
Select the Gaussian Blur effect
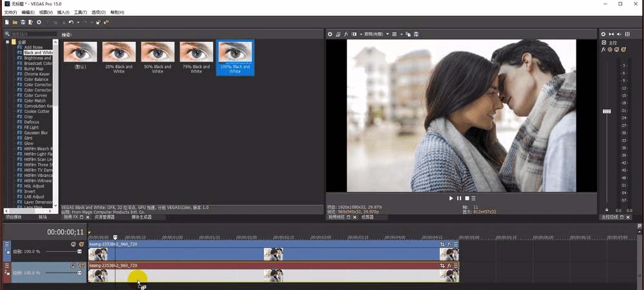pyautogui.click(x=36, y=132)
